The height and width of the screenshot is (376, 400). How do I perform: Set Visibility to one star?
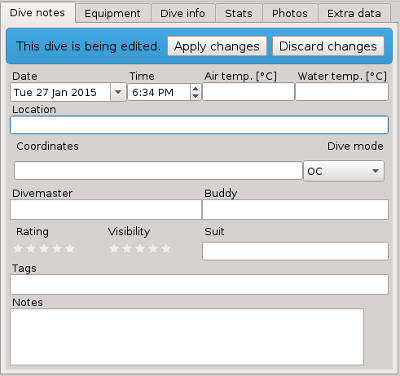click(114, 248)
